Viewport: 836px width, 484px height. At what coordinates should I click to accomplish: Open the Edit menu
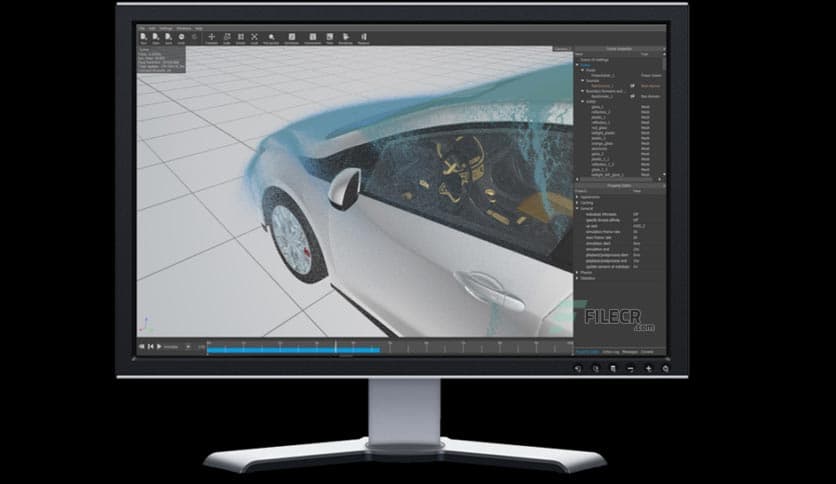(152, 28)
